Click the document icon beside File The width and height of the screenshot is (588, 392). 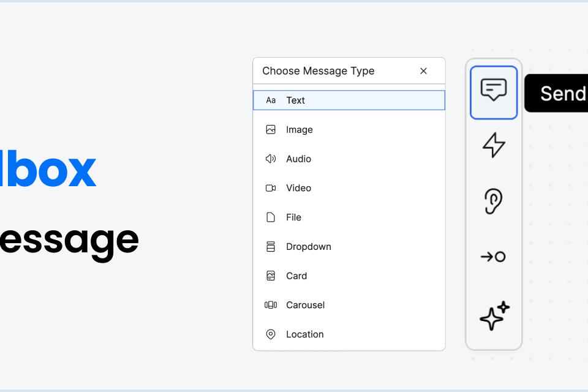(x=270, y=217)
